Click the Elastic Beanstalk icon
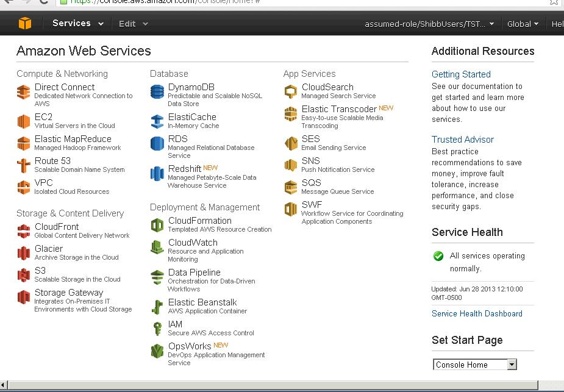564x392 pixels. [157, 307]
